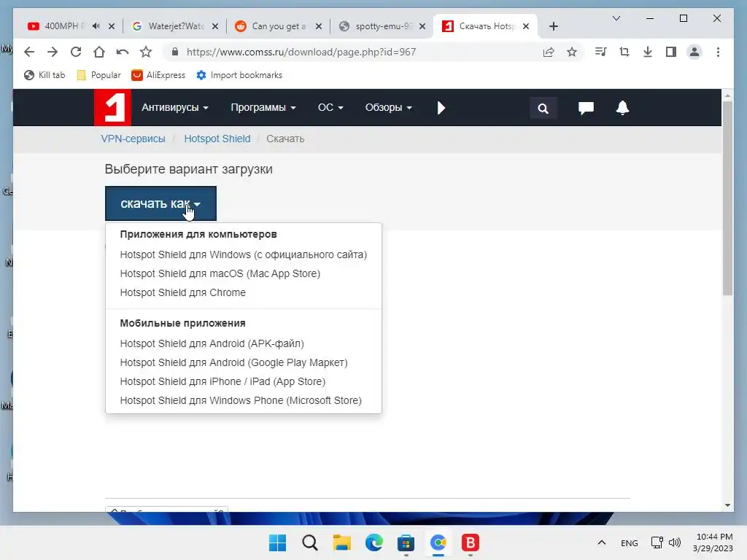Click the crop/screenshot toolbar icon
This screenshot has height=560, width=747.
pyautogui.click(x=624, y=52)
